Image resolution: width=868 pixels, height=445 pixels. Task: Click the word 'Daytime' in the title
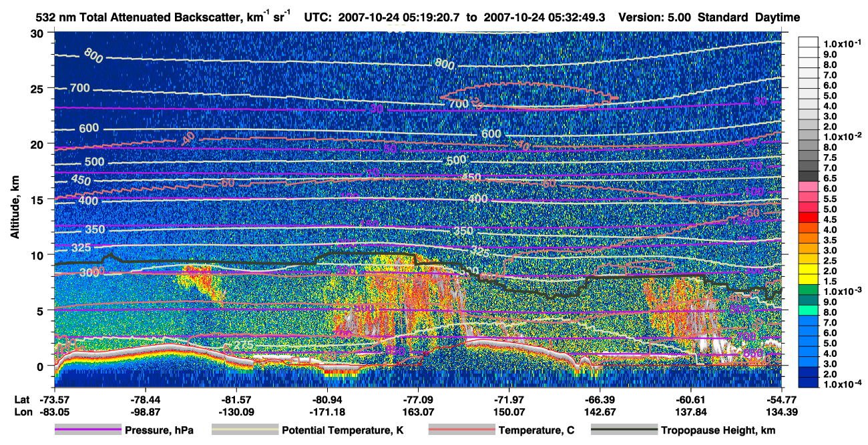[x=779, y=18]
